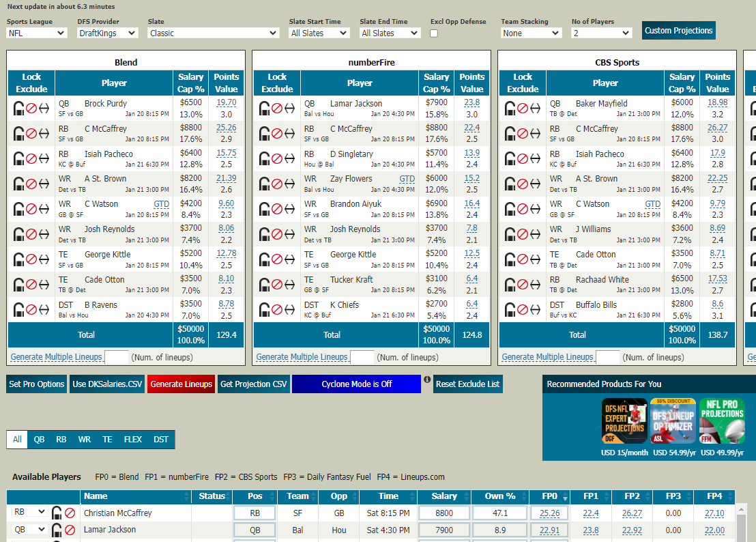Open position dropdown for Lamar Jackson row
The width and height of the screenshot is (756, 542).
(x=29, y=530)
